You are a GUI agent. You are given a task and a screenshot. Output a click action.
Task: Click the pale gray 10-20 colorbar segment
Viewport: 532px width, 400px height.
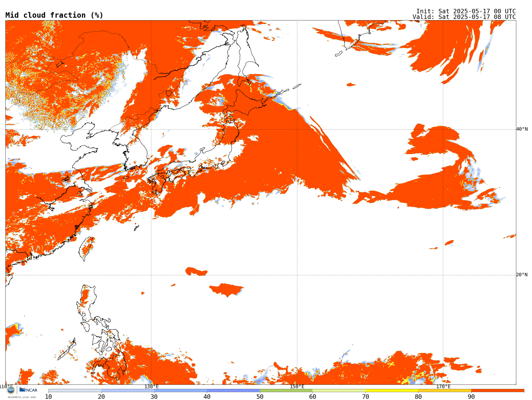pyautogui.click(x=75, y=391)
